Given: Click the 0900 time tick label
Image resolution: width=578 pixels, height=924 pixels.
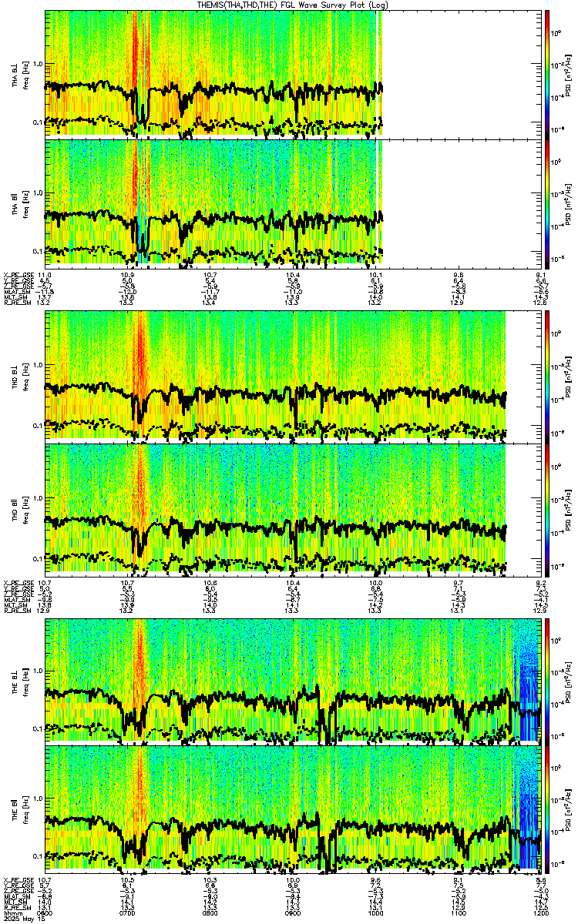Looking at the screenshot, I should coord(292,912).
